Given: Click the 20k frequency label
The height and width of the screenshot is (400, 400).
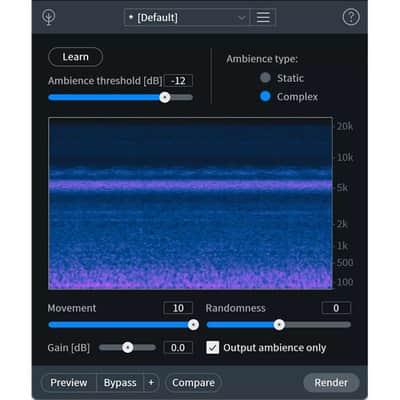Looking at the screenshot, I should 344,127.
